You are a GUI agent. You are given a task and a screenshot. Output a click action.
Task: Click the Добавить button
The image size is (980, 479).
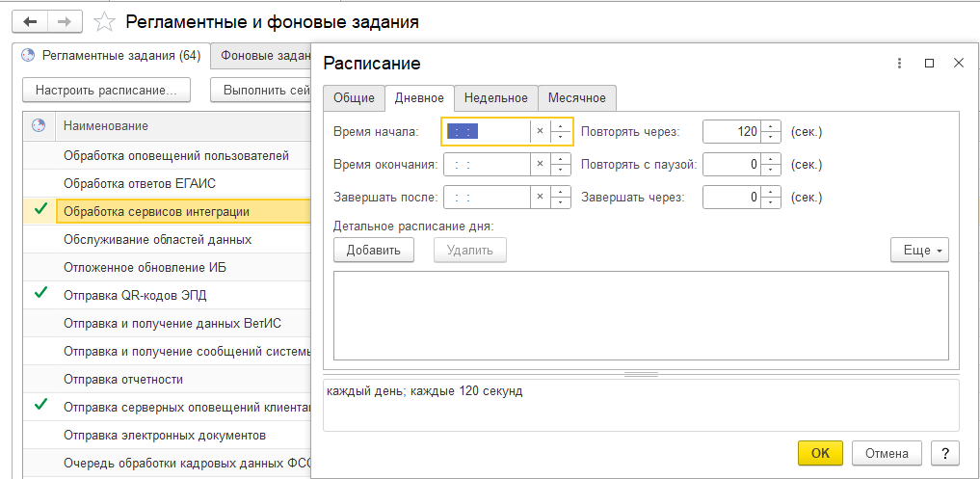374,250
